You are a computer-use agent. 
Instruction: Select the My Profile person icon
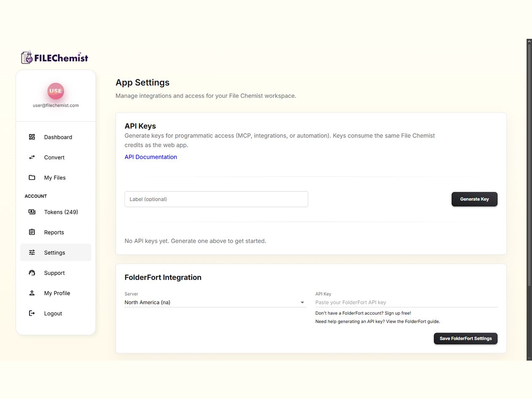pyautogui.click(x=32, y=293)
